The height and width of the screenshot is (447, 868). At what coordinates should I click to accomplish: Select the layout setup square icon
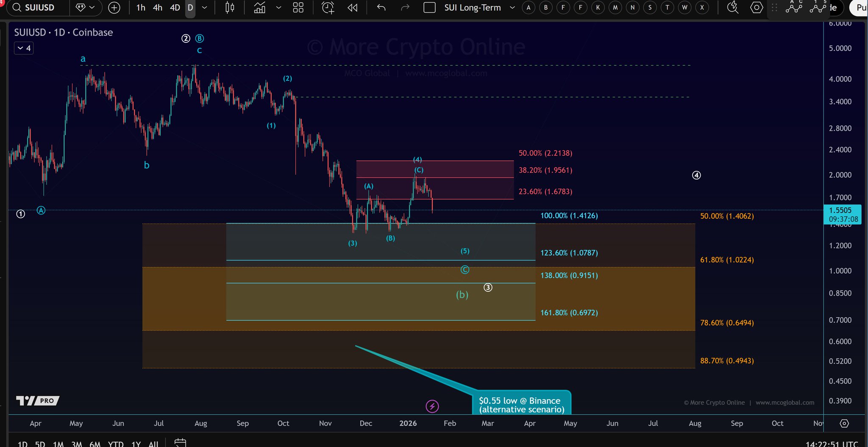[429, 8]
